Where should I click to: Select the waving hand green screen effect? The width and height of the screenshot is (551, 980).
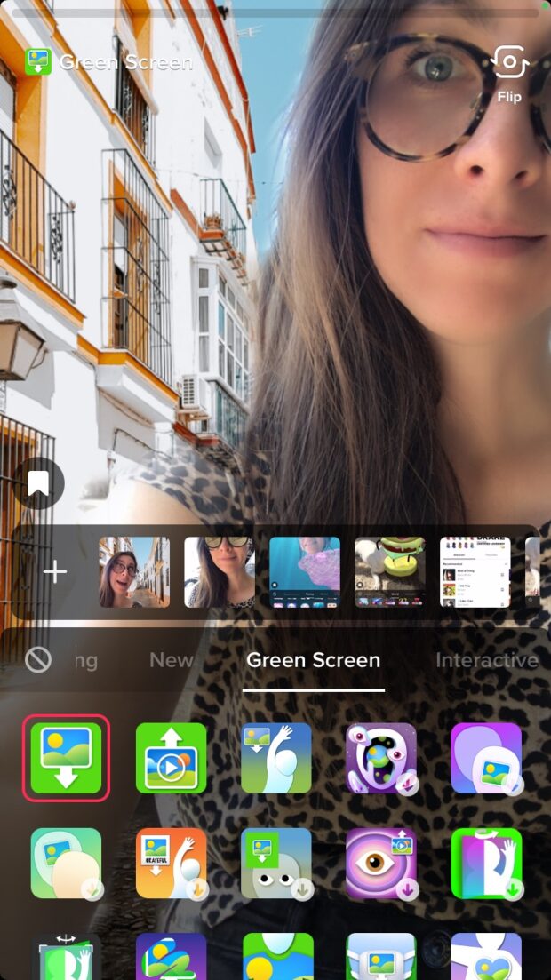(276, 757)
